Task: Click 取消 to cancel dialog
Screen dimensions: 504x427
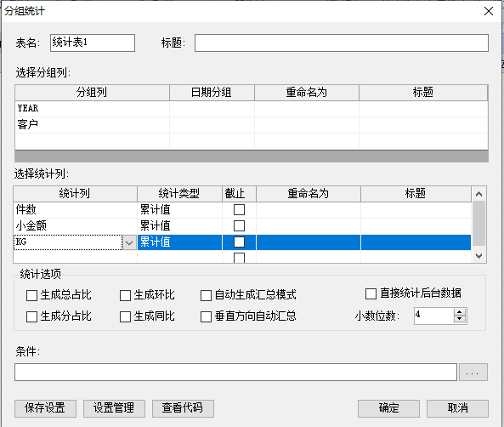Action: coord(457,408)
